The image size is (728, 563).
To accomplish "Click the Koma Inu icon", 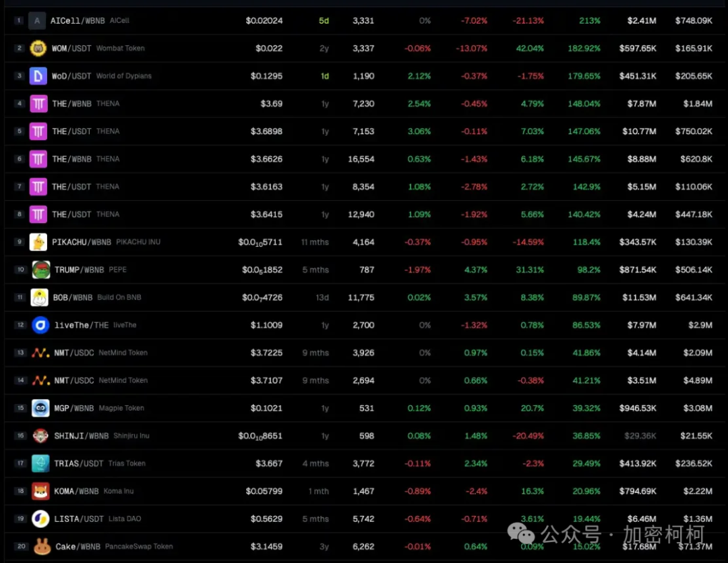I will point(40,491).
